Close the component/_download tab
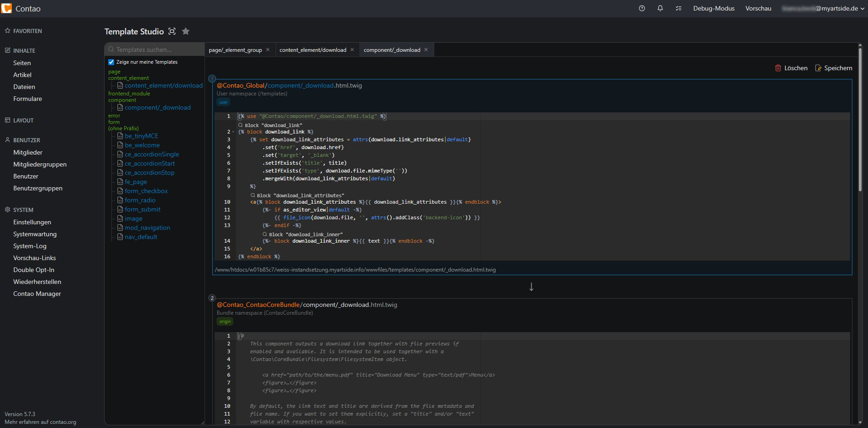Viewport: 868px width, 428px height. 426,50
